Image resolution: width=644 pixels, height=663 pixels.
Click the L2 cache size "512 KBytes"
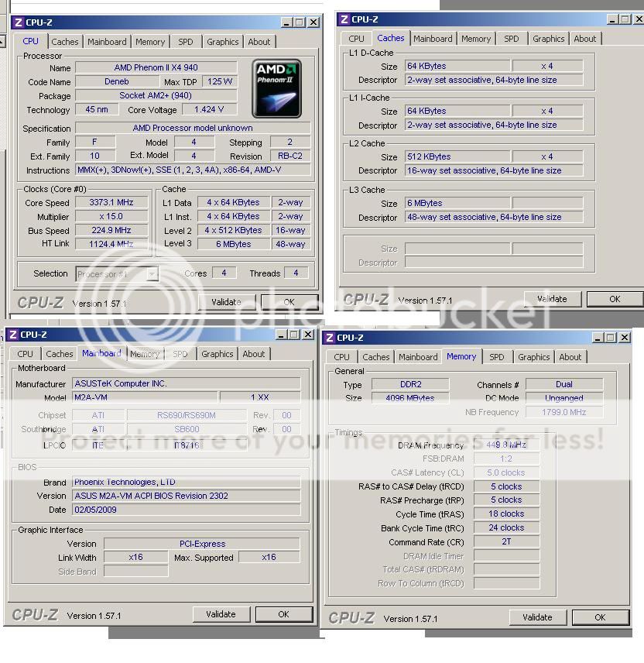[x=457, y=156]
